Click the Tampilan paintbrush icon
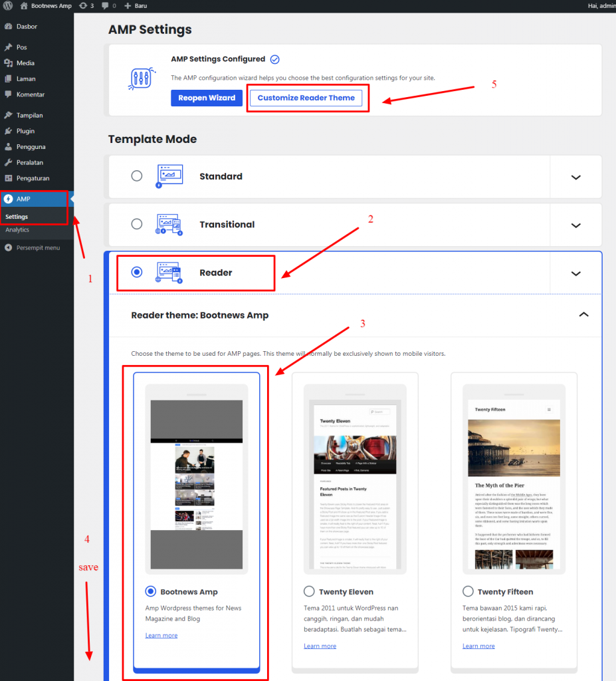The image size is (616, 681). pos(8,115)
